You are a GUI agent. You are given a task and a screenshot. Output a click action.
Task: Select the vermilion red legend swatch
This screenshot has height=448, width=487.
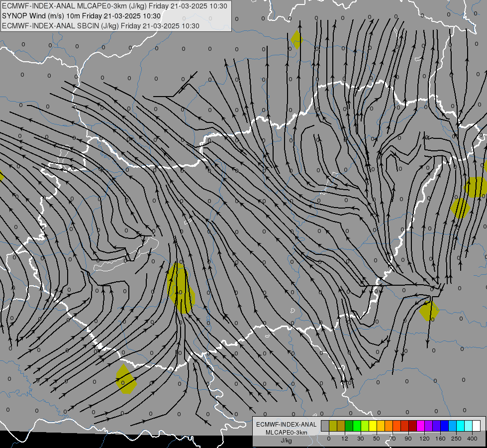(x=405, y=426)
